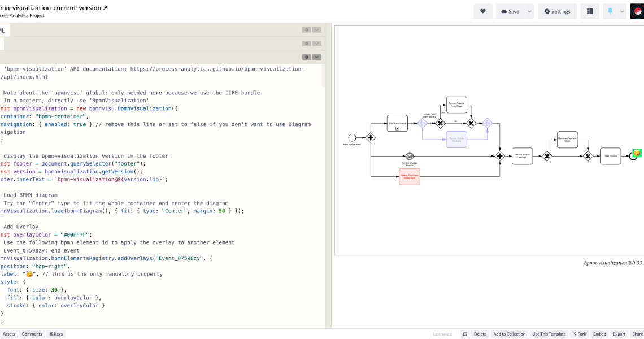Open the pin button dropdown arrow
Image resolution: width=644 pixels, height=339 pixels.
pos(621,11)
